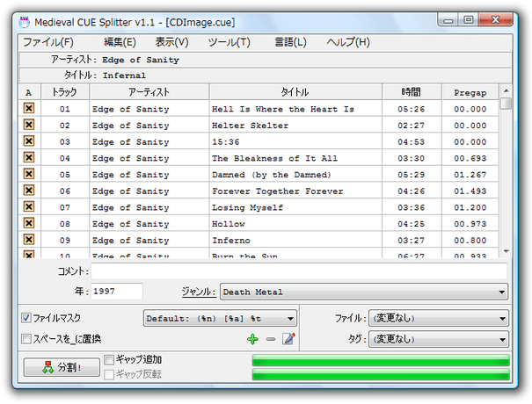Click time cell '05:26'
532x404 pixels.
[412, 109]
